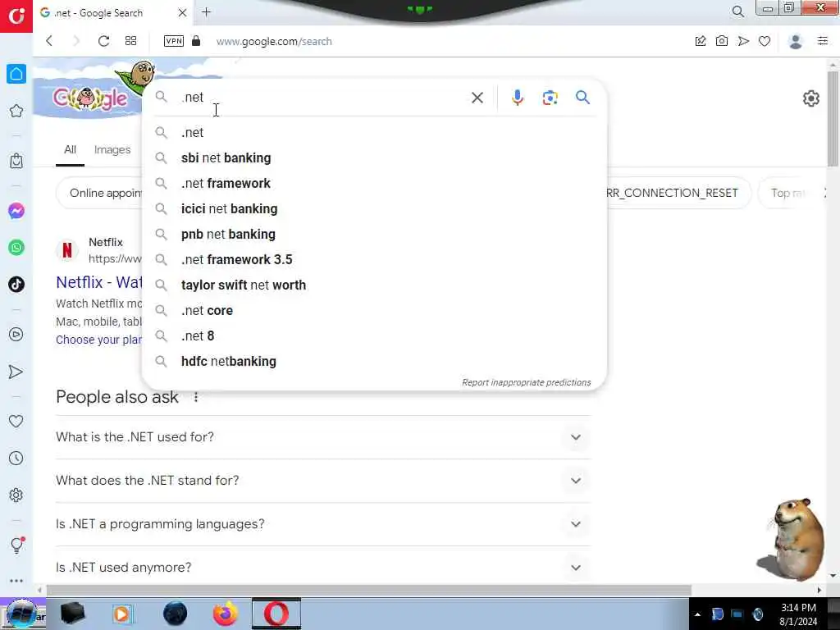
Task: Open sidebar bookmarks star icon
Action: click(16, 111)
